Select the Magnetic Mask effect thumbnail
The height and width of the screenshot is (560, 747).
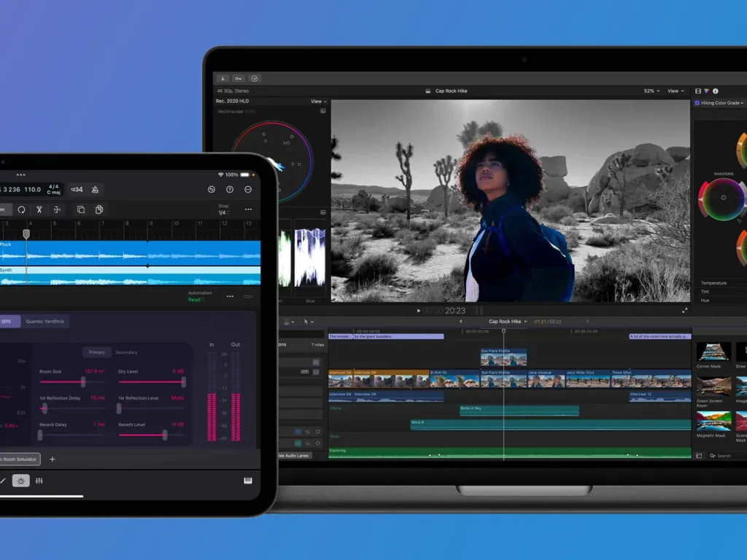tap(713, 421)
